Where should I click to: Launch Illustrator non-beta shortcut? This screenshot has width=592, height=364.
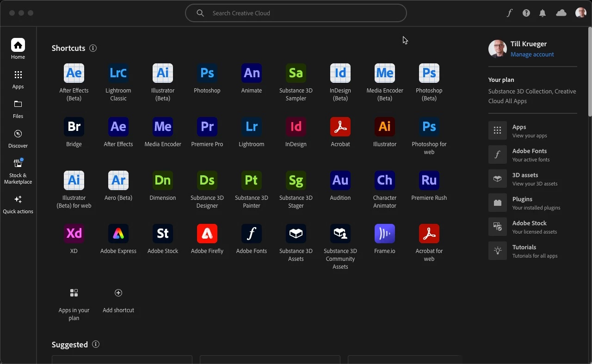pos(385,127)
